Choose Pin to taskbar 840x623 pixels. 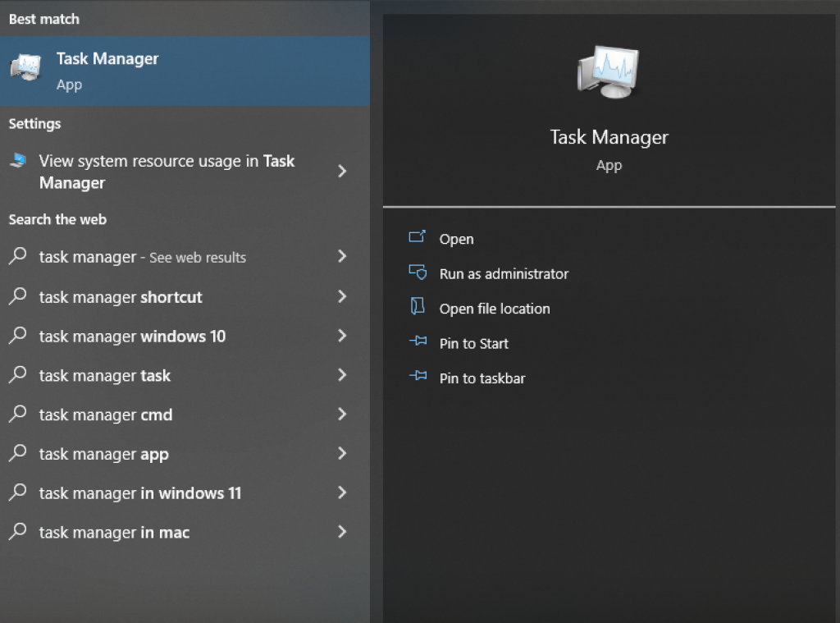[x=482, y=378]
